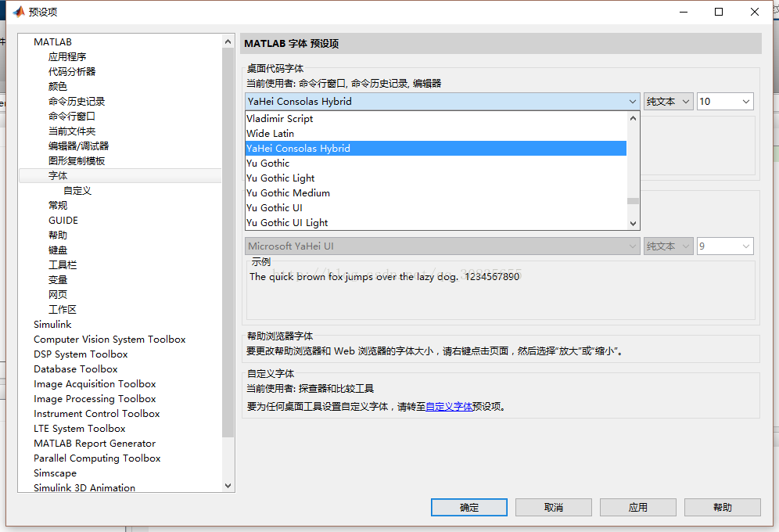Screen dimensions: 779x532
Task: Open 应用程序 preferences item
Action: click(67, 56)
